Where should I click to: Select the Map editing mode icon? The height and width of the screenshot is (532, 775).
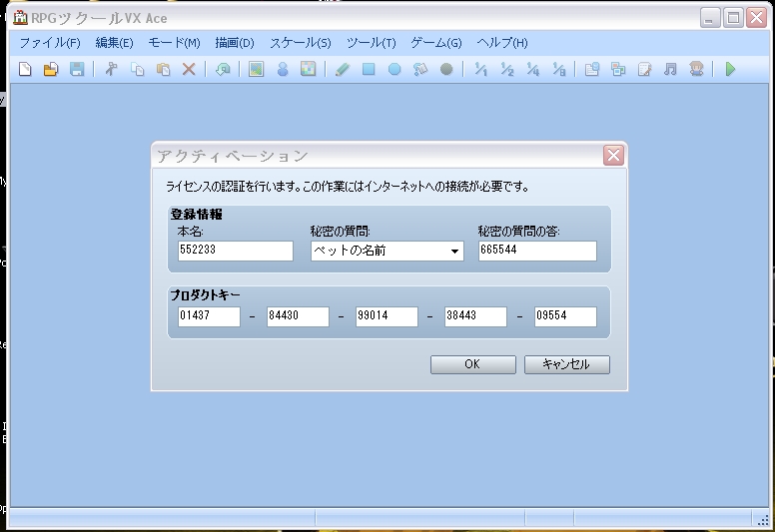[256, 69]
